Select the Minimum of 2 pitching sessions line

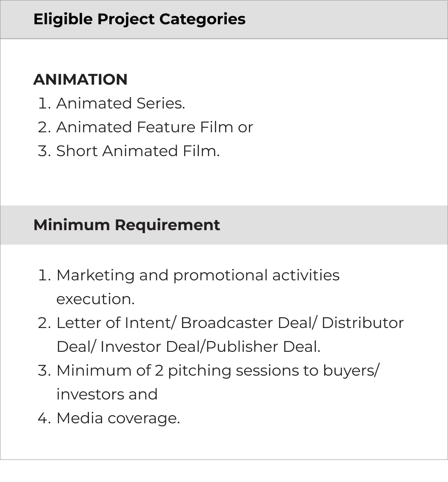[x=218, y=371]
